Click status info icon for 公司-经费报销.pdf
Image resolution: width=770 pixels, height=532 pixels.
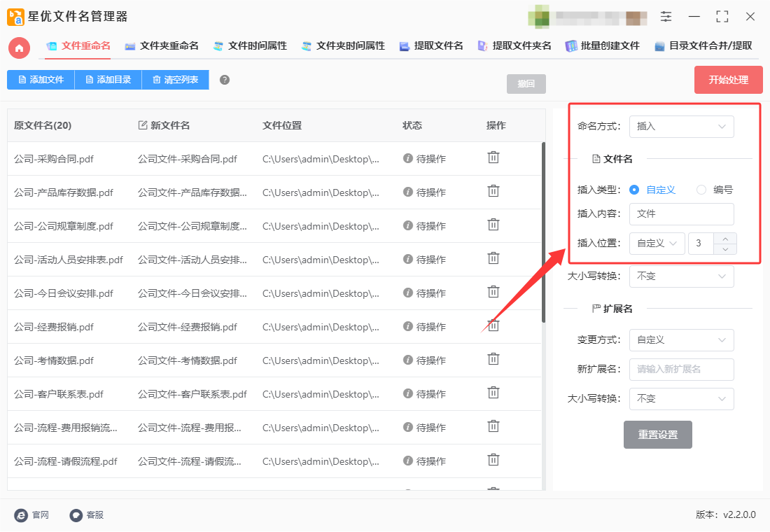(407, 326)
